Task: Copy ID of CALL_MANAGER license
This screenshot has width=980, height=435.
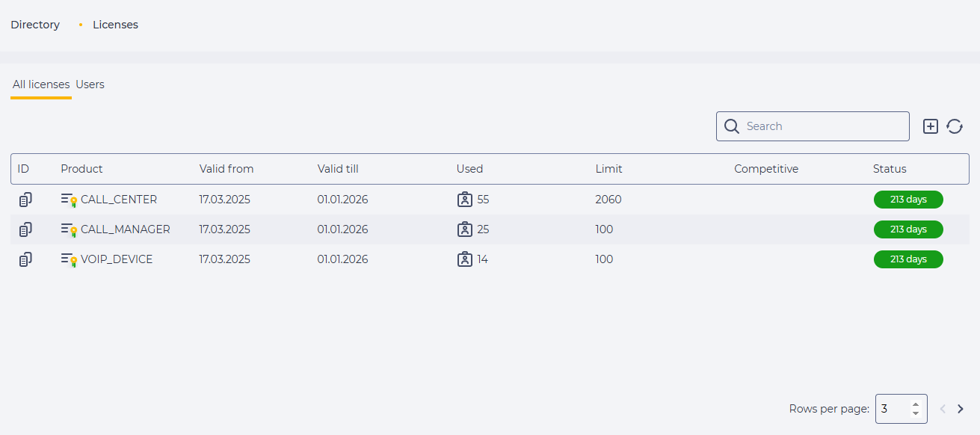Action: tap(25, 229)
